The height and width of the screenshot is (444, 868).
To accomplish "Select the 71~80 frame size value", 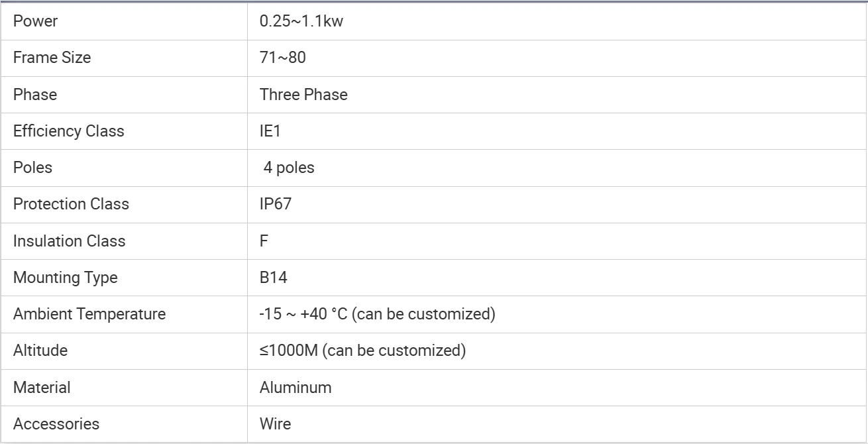I will (x=283, y=58).
